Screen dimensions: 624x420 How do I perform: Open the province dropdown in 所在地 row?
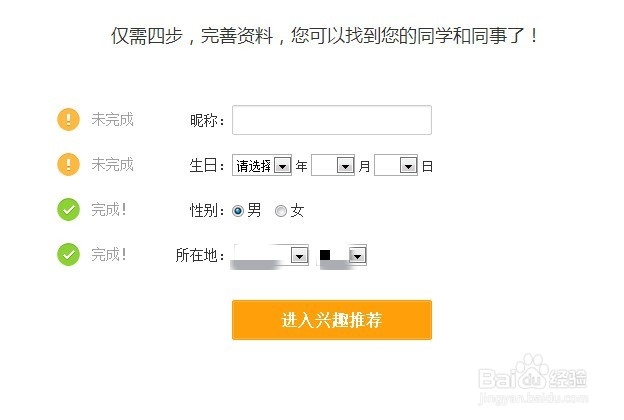tap(270, 256)
